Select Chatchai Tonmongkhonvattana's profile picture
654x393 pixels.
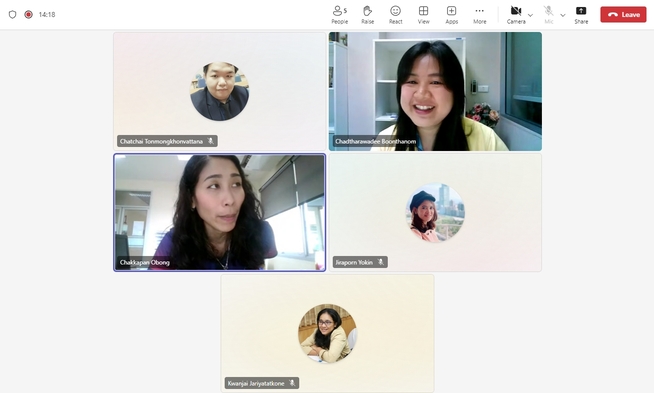pyautogui.click(x=219, y=91)
